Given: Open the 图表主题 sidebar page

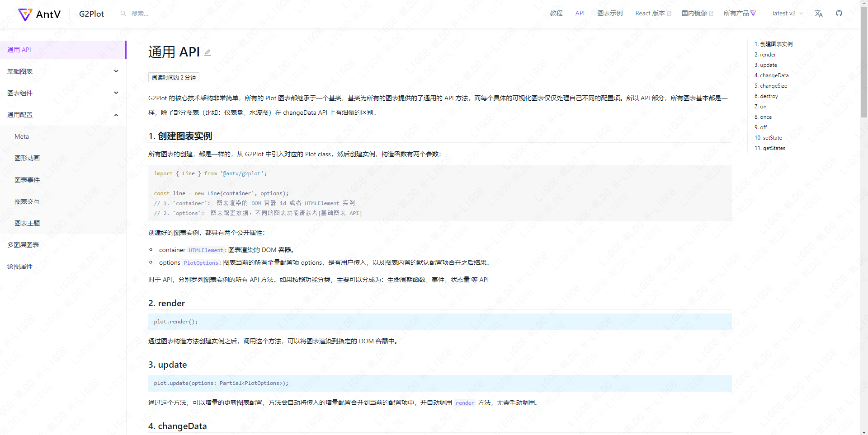Looking at the screenshot, I should pyautogui.click(x=27, y=223).
